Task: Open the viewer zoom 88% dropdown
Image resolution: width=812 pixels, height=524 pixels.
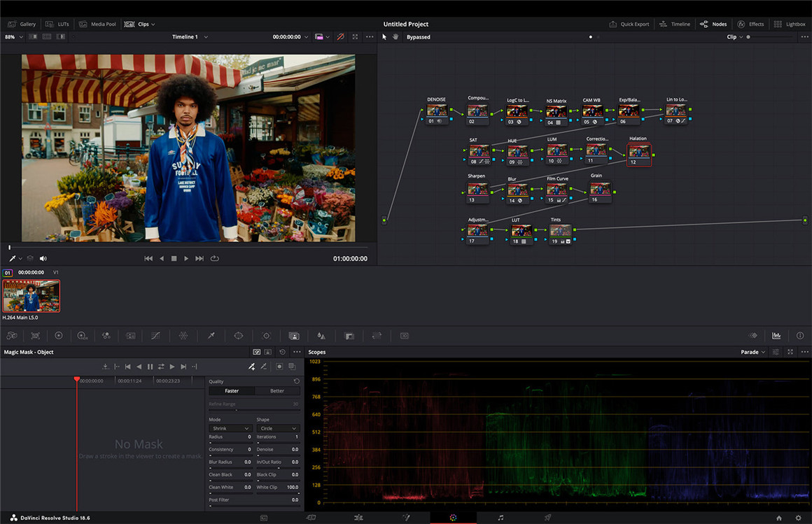Action: 13,37
